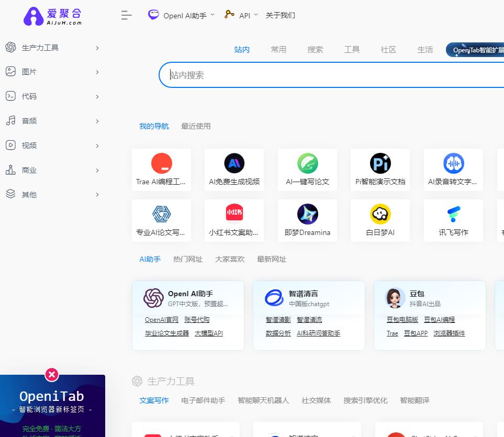Expand the 图片 sidebar chevron
Viewport: 504px width, 437px height.
[x=97, y=72]
